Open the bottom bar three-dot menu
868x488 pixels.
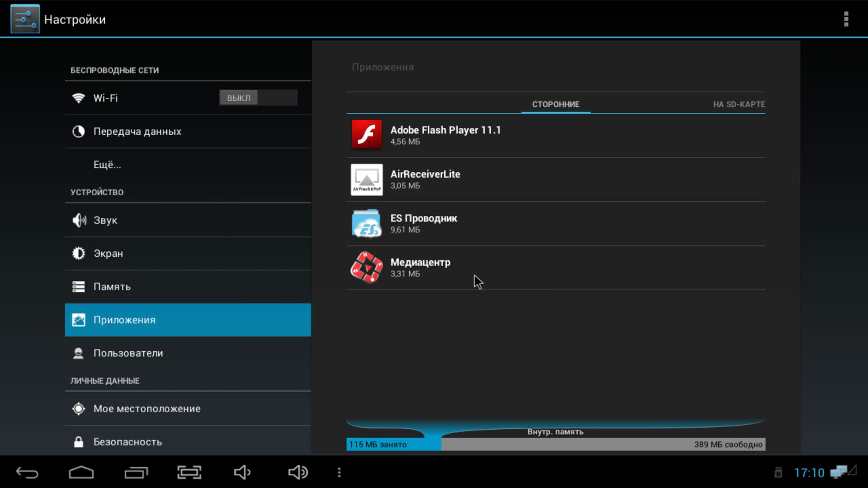(339, 473)
